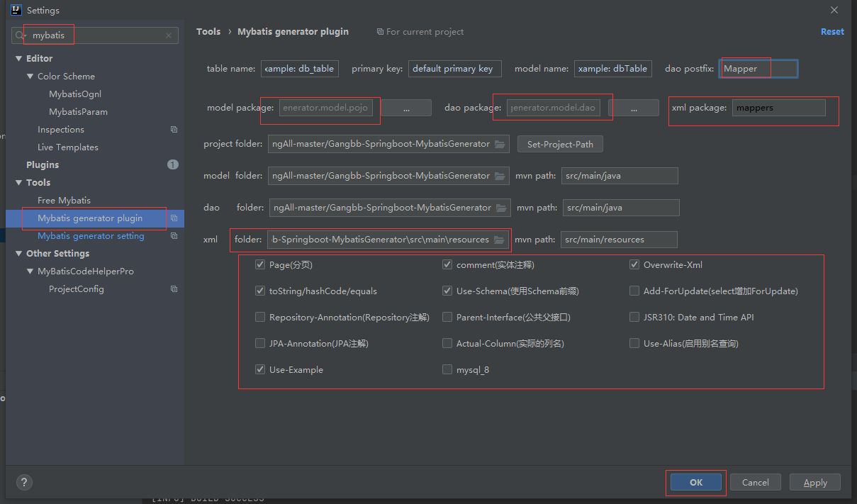Screen dimensions: 857x504
Task: Enable the Actual-Column checkbox
Action: pos(447,344)
